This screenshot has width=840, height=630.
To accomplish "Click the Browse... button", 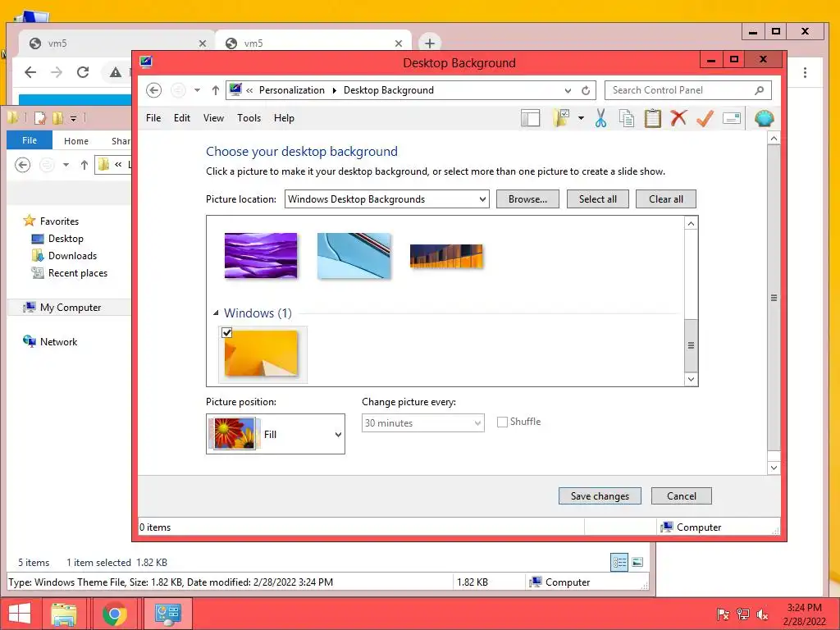I will click(527, 199).
